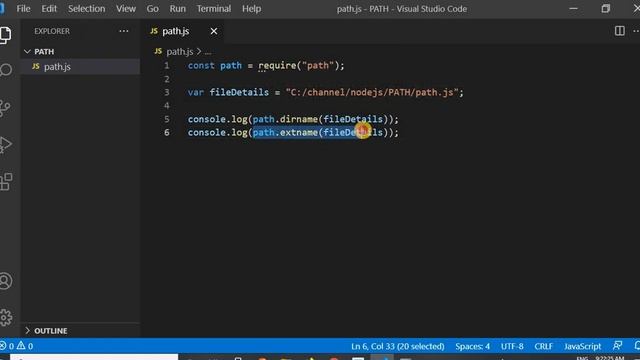The width and height of the screenshot is (640, 360).
Task: Open the Go menu
Action: tap(153, 9)
